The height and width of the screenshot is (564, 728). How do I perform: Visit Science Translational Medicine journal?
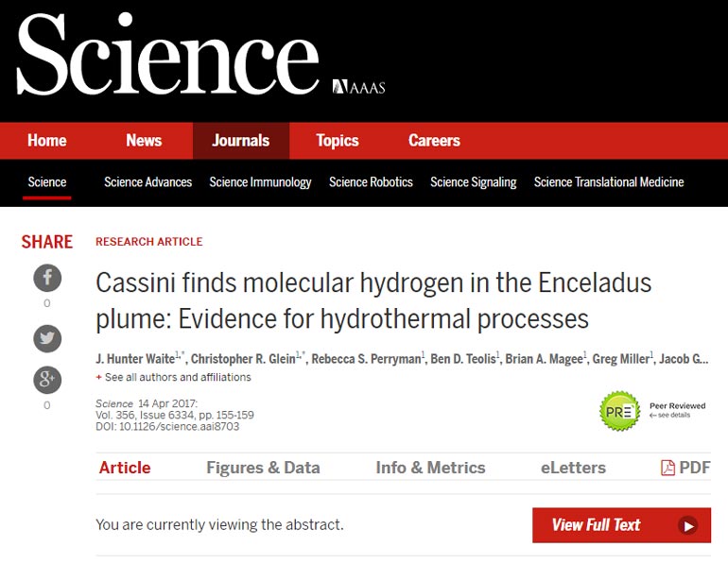click(608, 182)
